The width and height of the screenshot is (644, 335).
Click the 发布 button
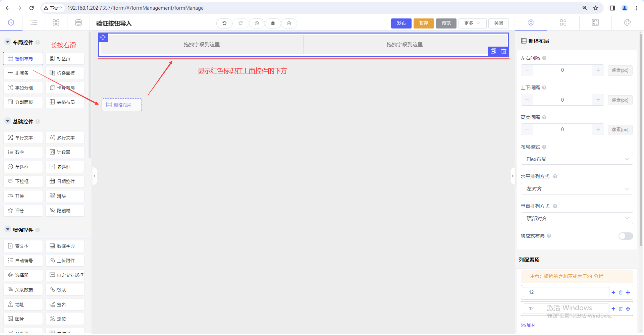point(401,23)
